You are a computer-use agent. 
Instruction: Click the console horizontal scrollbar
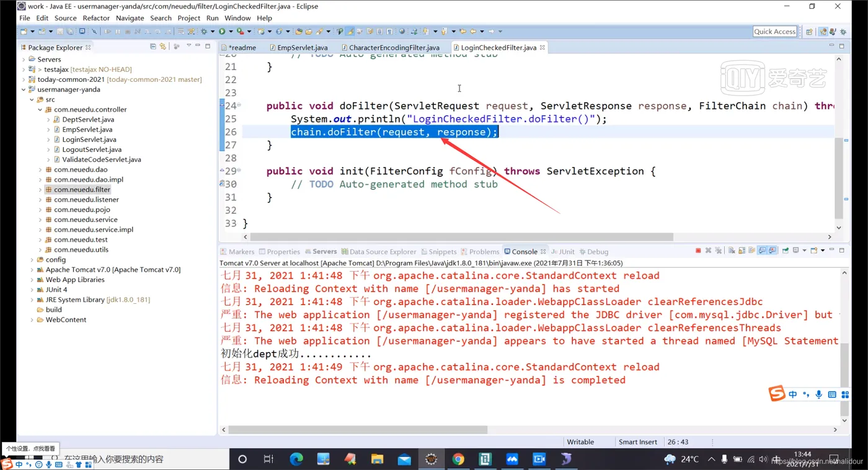(x=358, y=429)
